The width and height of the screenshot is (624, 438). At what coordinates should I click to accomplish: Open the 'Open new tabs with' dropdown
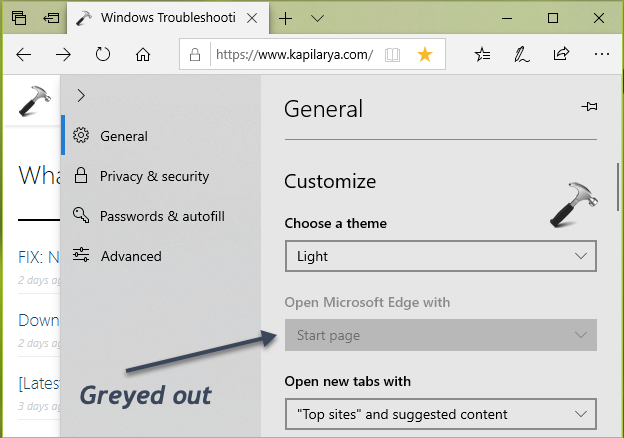(x=441, y=414)
